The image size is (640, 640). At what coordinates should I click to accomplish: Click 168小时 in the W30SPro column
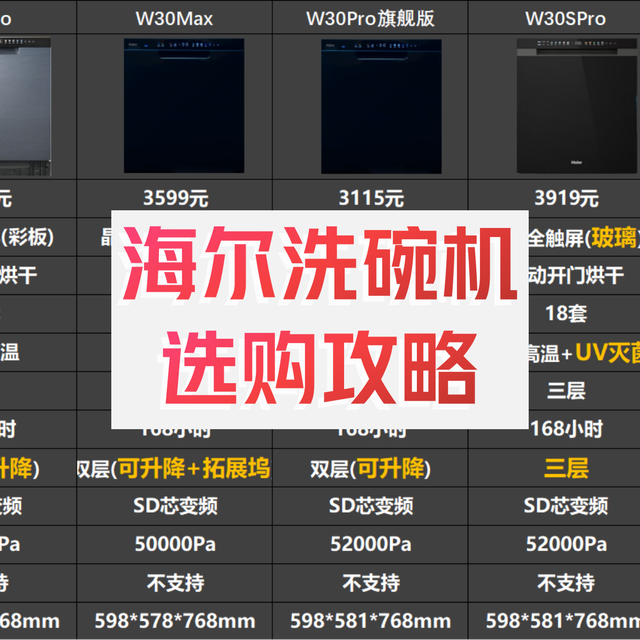pyautogui.click(x=566, y=429)
